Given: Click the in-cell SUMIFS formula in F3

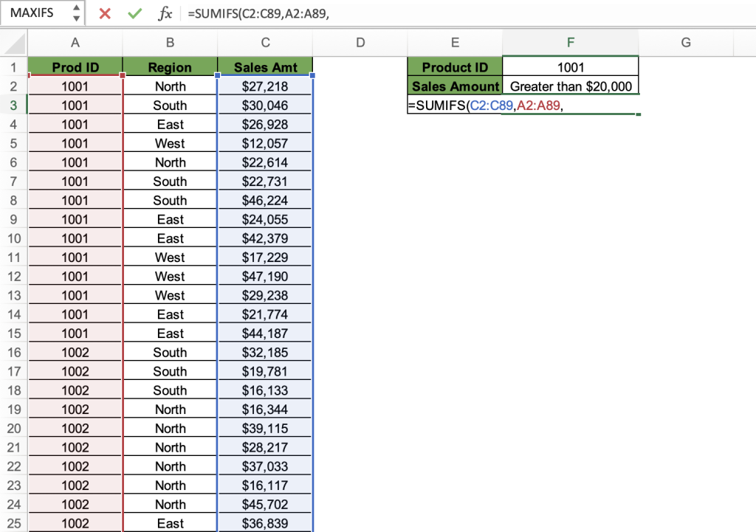Looking at the screenshot, I should [480, 105].
